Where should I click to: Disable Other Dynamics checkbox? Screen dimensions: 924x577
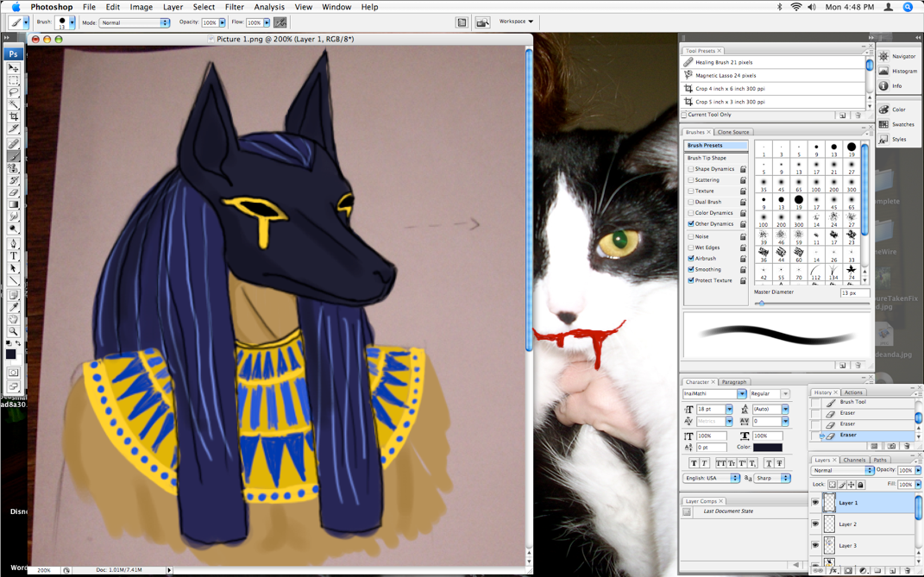point(691,224)
